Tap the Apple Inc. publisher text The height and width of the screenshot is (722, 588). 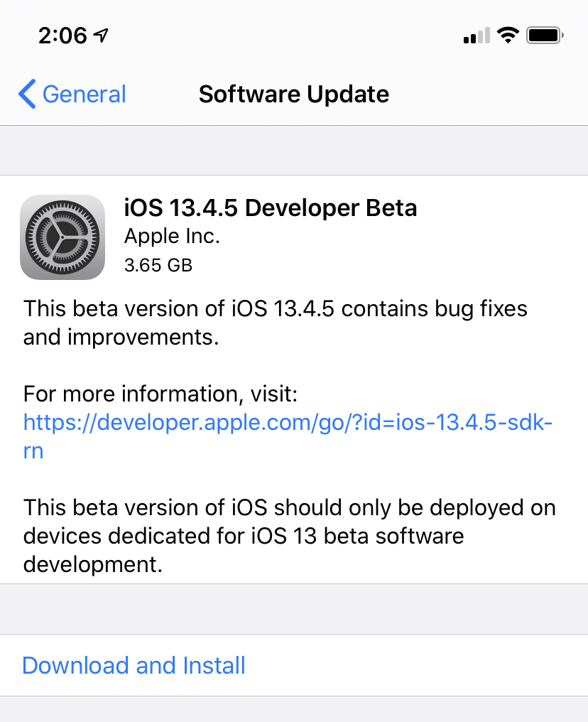pyautogui.click(x=172, y=237)
